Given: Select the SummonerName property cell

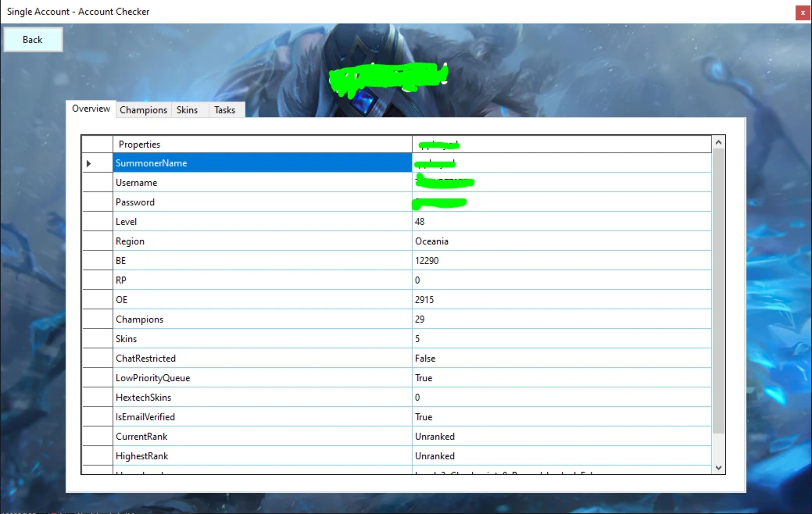Looking at the screenshot, I should (263, 163).
